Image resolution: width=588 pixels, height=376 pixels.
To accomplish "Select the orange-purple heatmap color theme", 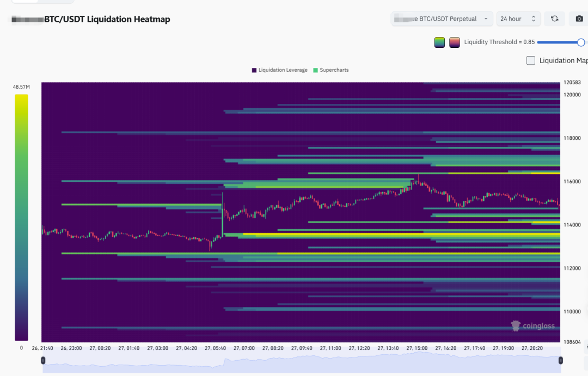I will (x=455, y=42).
